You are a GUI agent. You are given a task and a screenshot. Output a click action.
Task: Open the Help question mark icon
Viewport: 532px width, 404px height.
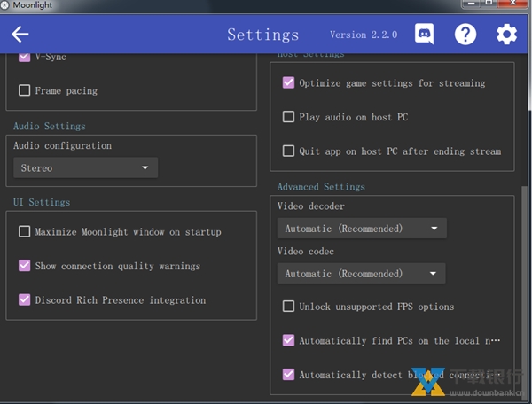tap(465, 35)
